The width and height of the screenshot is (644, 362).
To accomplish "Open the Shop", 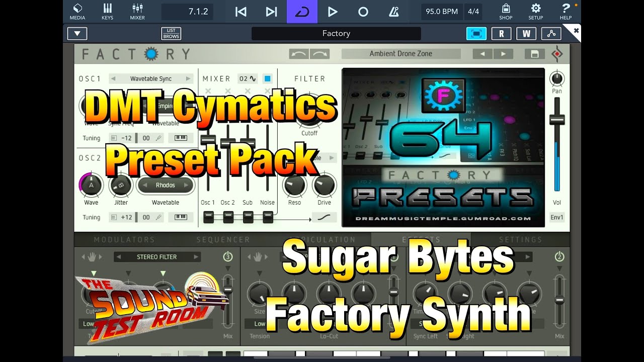I will [x=506, y=12].
